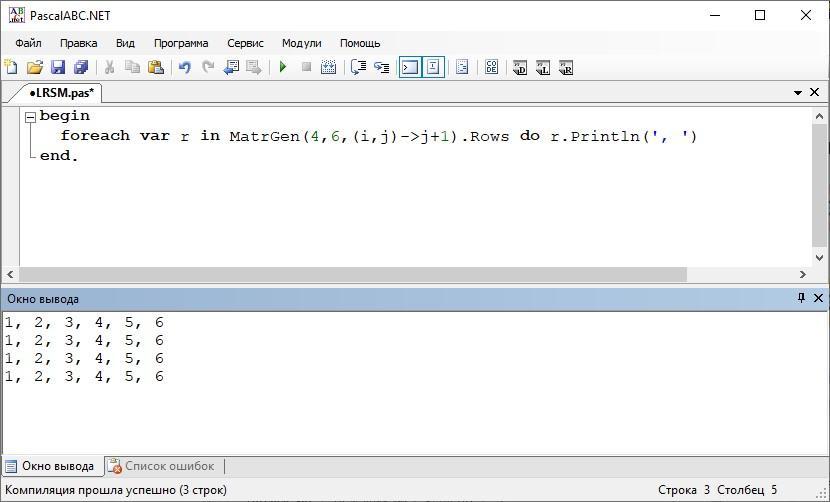The height and width of the screenshot is (502, 830).
Task: Toggle the input window toolbar button
Action: 433,67
